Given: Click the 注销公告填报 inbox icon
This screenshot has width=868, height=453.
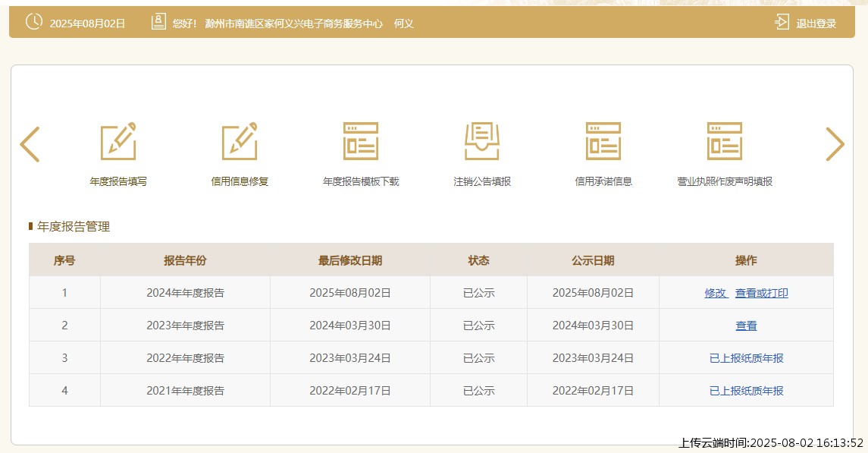Looking at the screenshot, I should pos(482,141).
